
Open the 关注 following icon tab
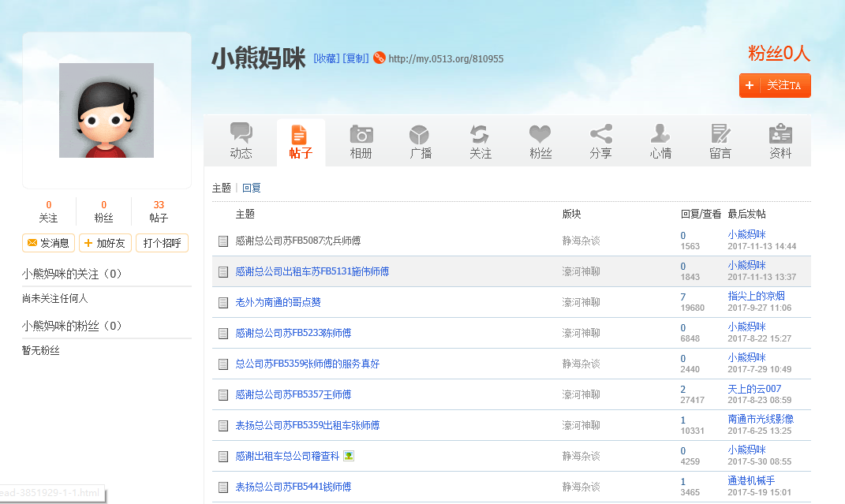480,134
